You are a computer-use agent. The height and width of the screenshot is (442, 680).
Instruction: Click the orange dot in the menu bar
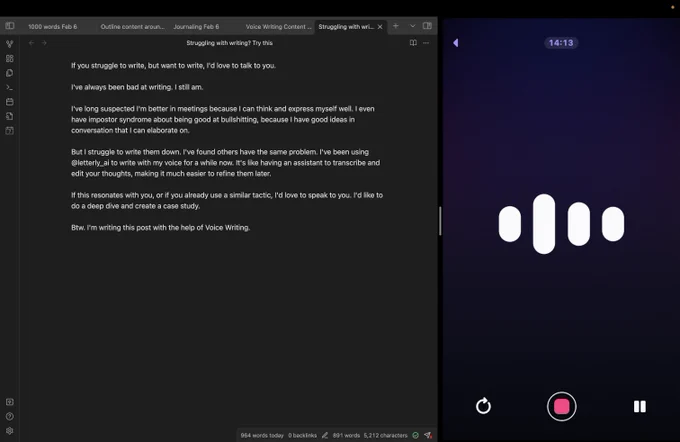(673, 7)
